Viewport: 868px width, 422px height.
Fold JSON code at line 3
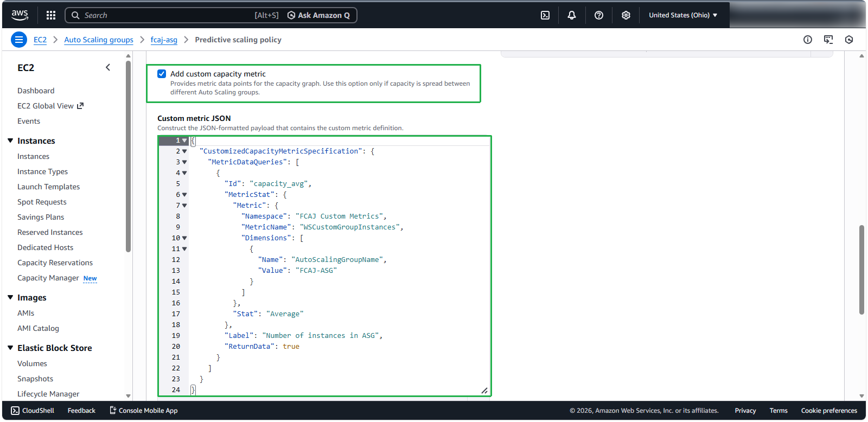(x=184, y=162)
